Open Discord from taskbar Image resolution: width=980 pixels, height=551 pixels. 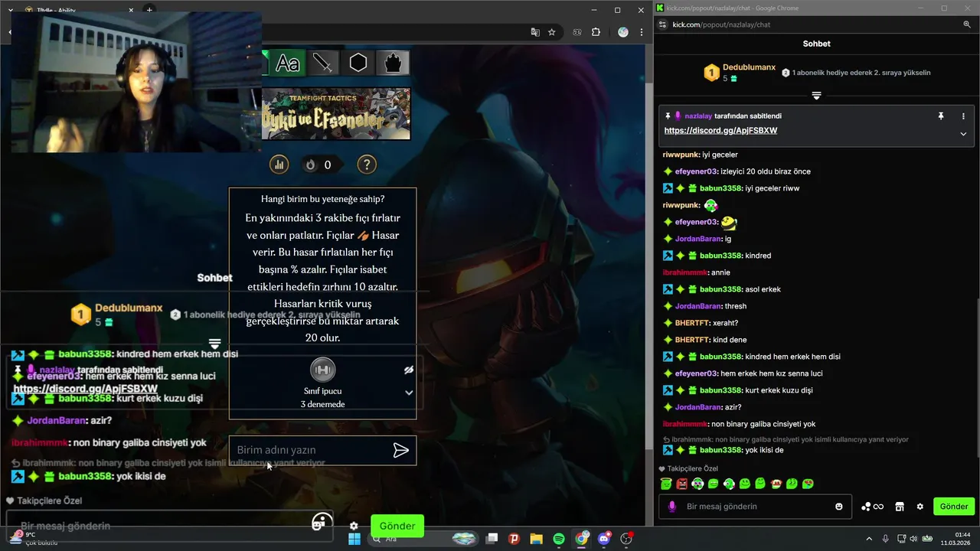pyautogui.click(x=604, y=539)
